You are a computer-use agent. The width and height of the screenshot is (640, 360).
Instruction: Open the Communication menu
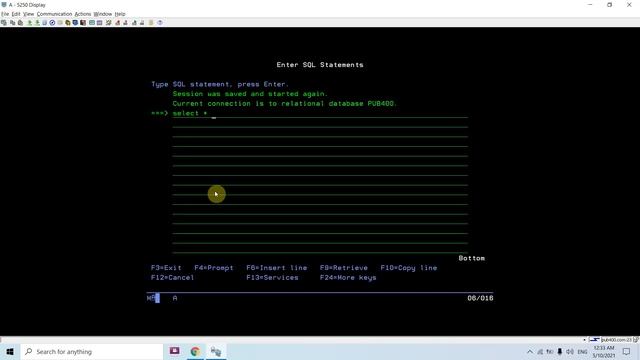coord(54,14)
